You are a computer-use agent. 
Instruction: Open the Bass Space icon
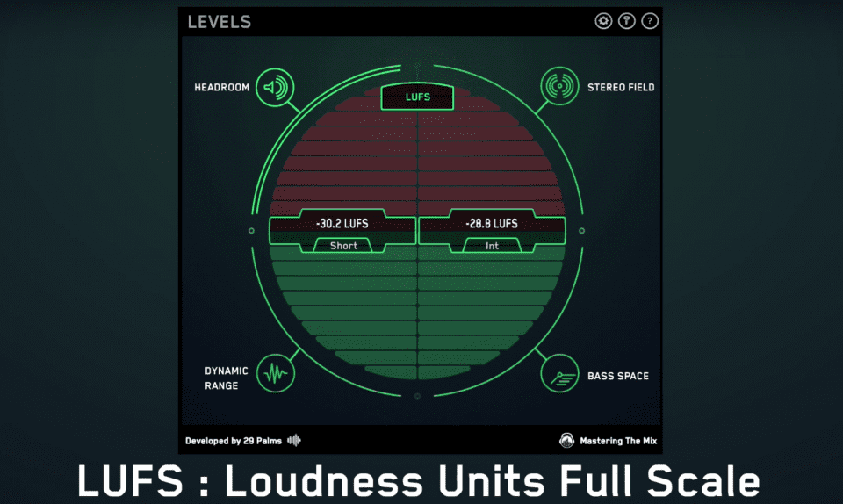pos(559,373)
